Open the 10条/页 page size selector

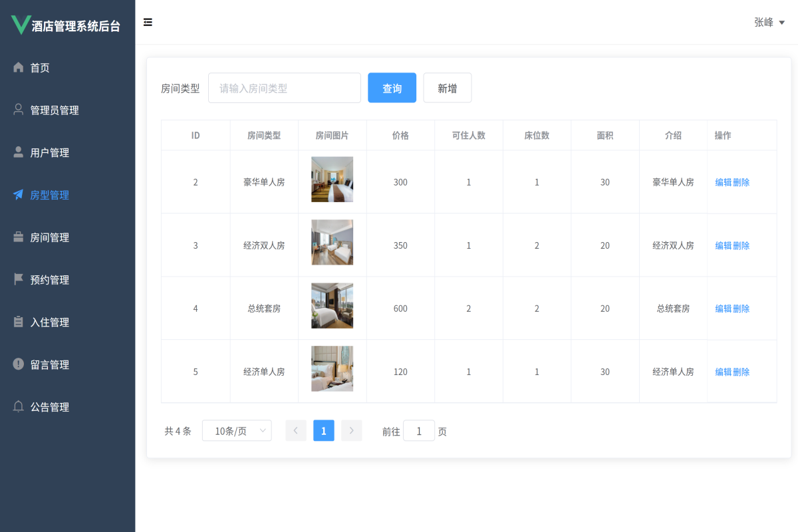(237, 430)
